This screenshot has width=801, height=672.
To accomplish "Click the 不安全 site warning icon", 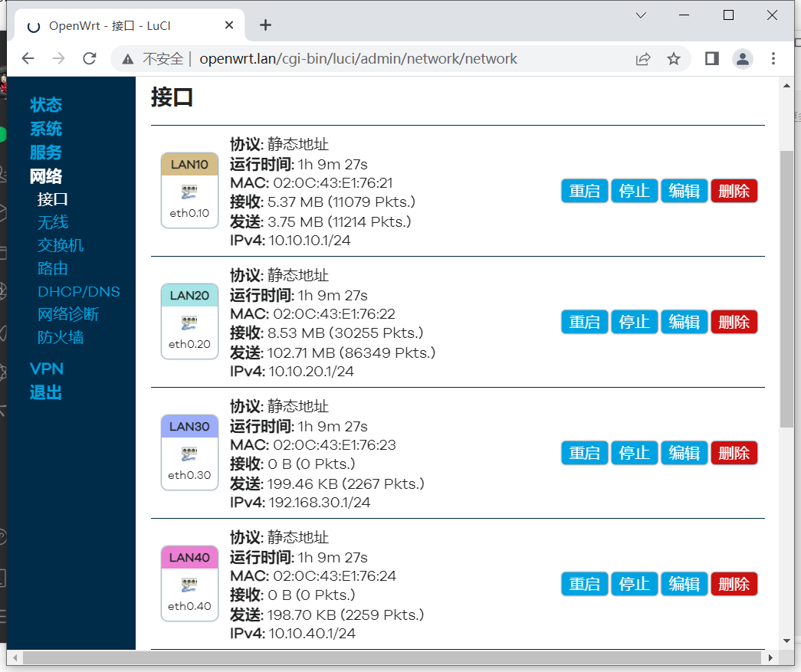I will (x=126, y=58).
